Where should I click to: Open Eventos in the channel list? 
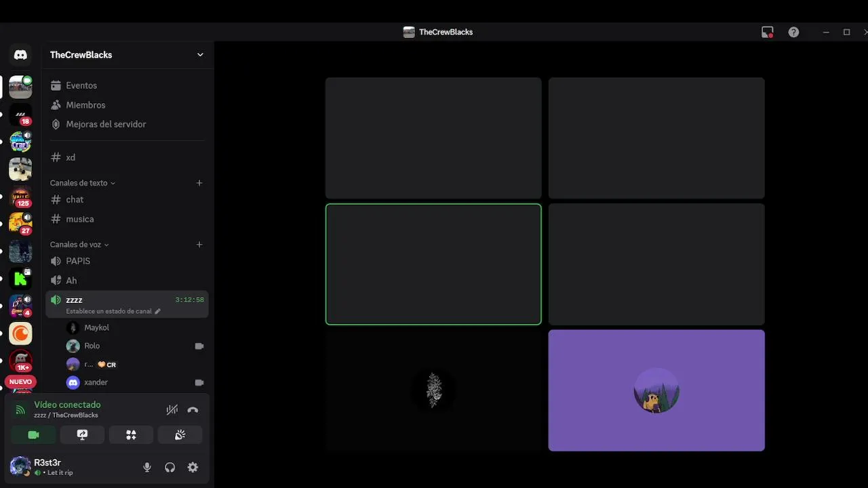pyautogui.click(x=127, y=85)
